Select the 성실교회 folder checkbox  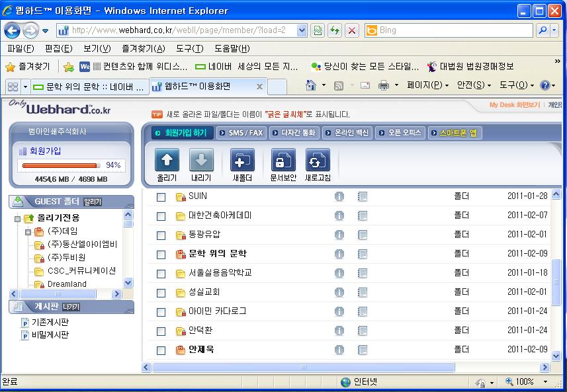click(x=161, y=292)
